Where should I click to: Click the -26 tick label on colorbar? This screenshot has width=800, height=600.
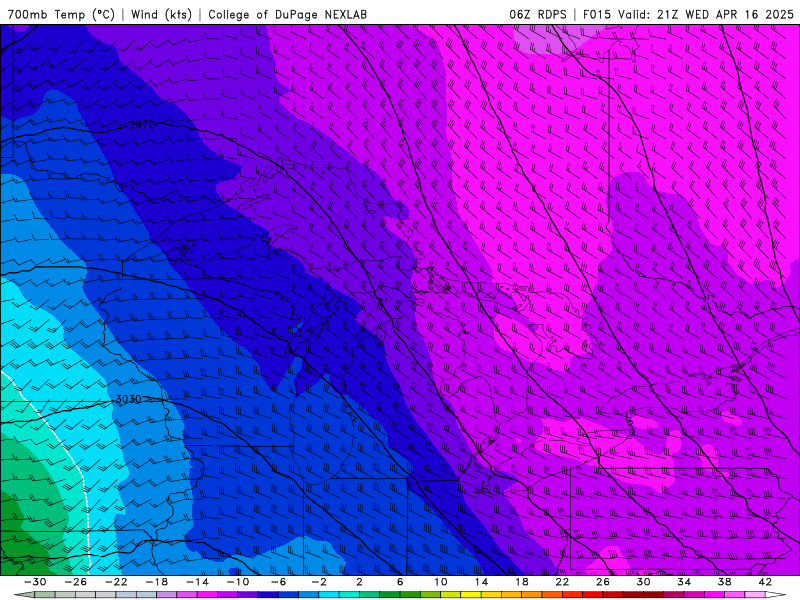[x=76, y=582]
